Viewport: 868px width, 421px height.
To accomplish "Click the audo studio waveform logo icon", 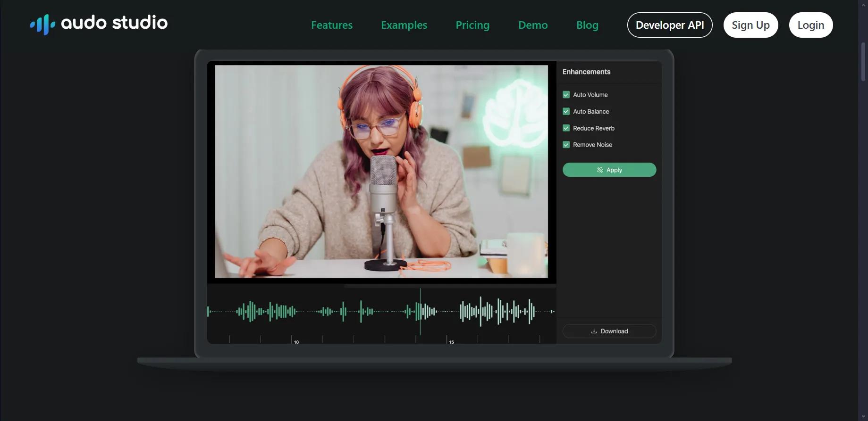I will pos(43,24).
